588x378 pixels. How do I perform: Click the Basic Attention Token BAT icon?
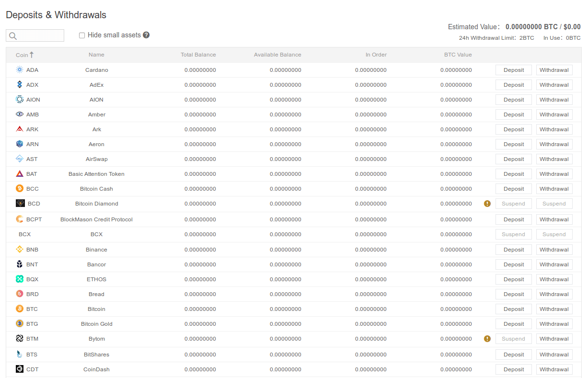coord(20,174)
